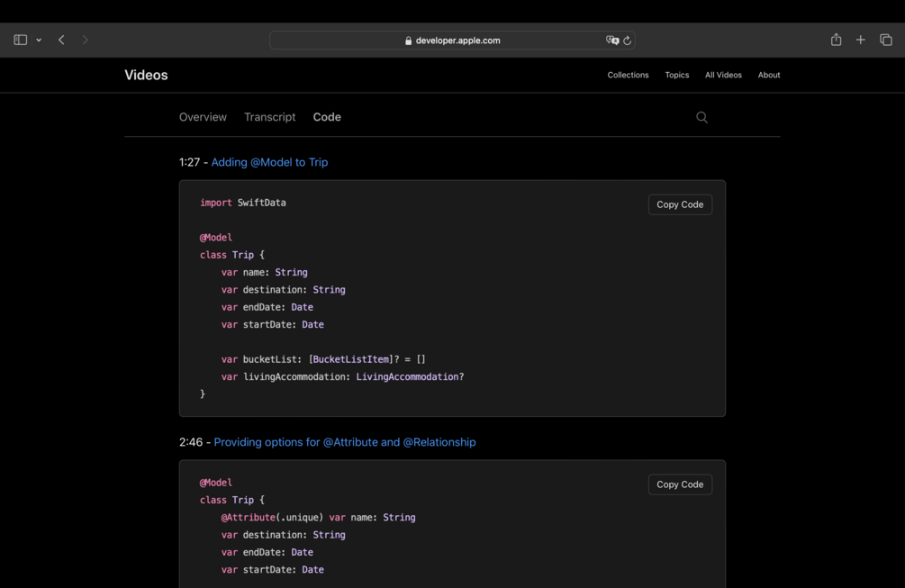
Task: Show the tab overview
Action: [886, 40]
